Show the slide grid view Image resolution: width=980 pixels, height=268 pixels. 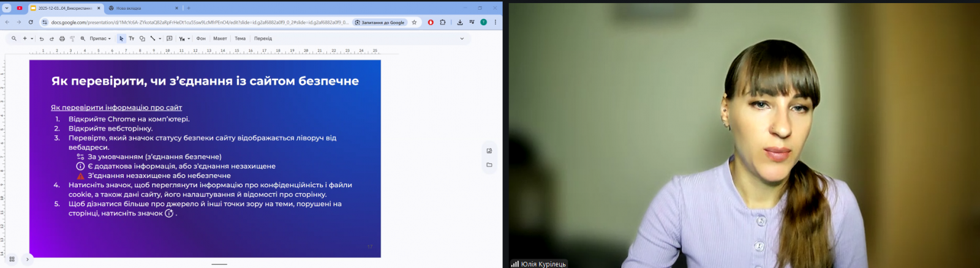pyautogui.click(x=12, y=259)
